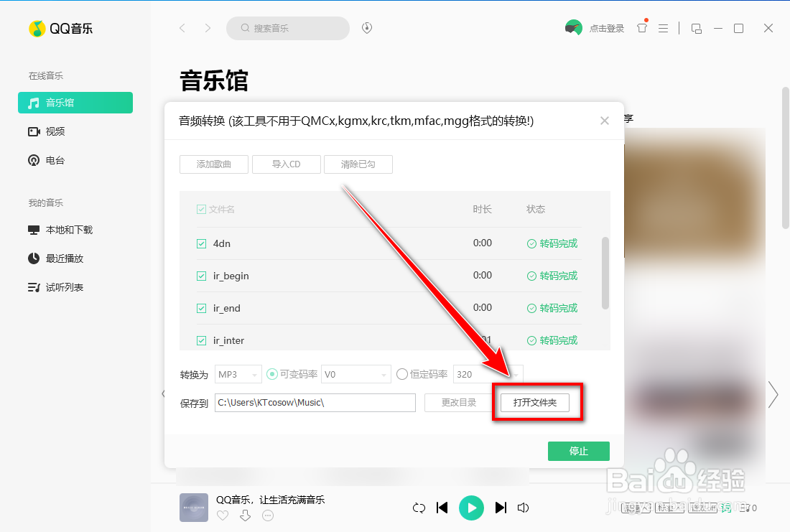Click the main page vertical scrollbar
The height and width of the screenshot is (532, 790).
[x=786, y=158]
